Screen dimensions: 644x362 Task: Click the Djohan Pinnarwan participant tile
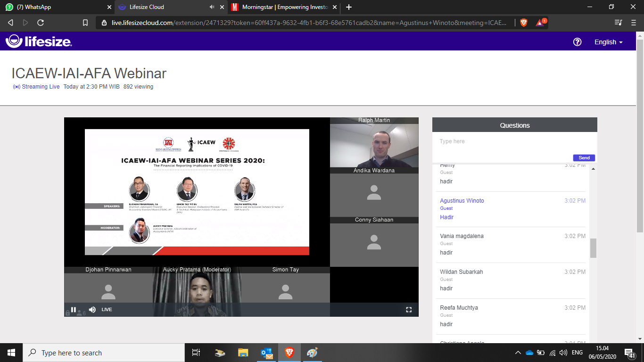click(x=108, y=292)
